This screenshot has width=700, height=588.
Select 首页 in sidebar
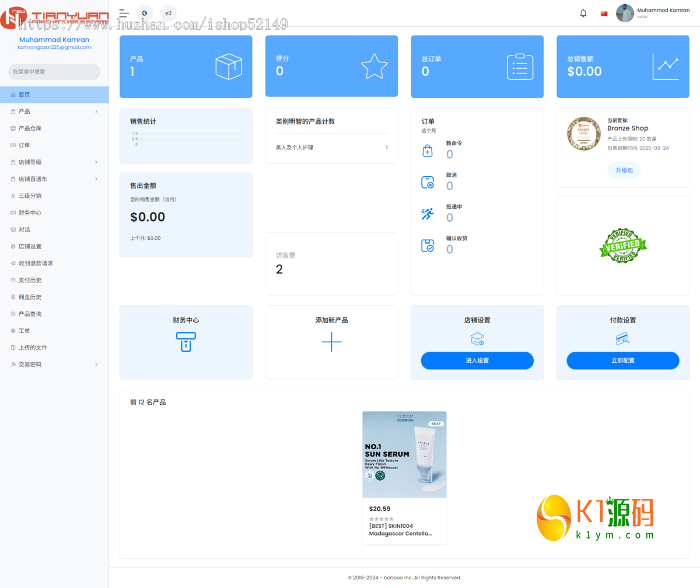pyautogui.click(x=54, y=94)
